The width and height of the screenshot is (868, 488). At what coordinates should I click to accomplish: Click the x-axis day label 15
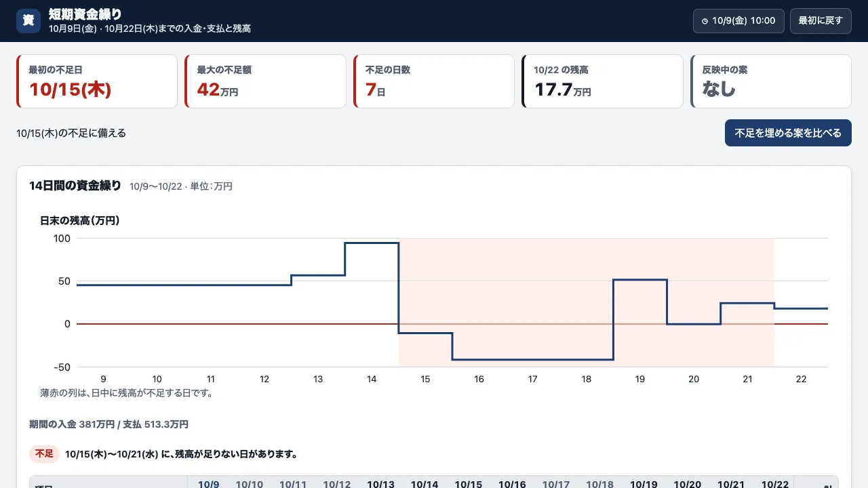pyautogui.click(x=425, y=380)
